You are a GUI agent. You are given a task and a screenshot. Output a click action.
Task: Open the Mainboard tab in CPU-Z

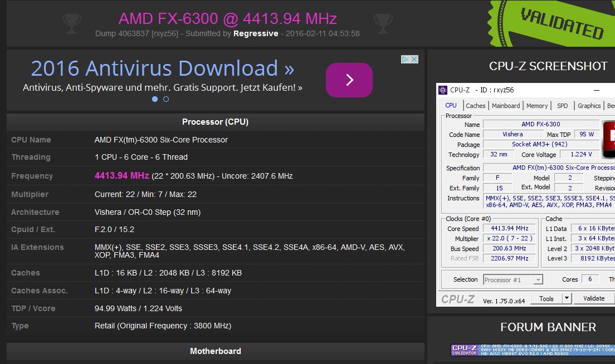coord(506,106)
